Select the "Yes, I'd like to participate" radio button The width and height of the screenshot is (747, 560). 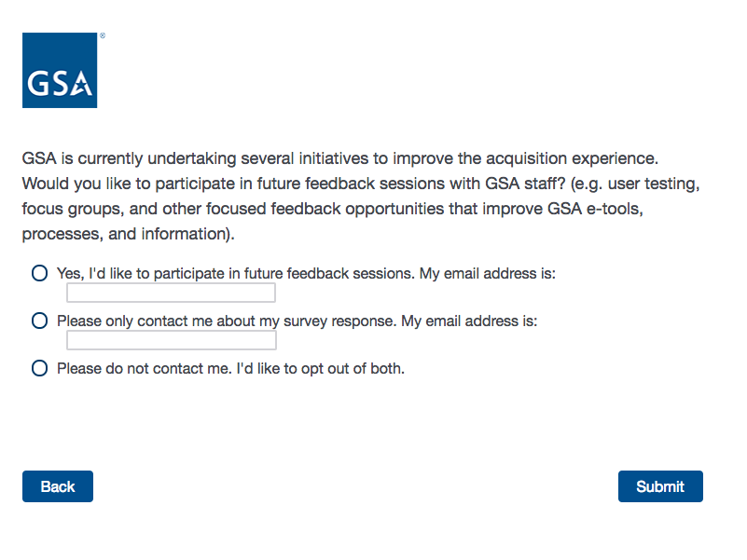[x=39, y=273]
